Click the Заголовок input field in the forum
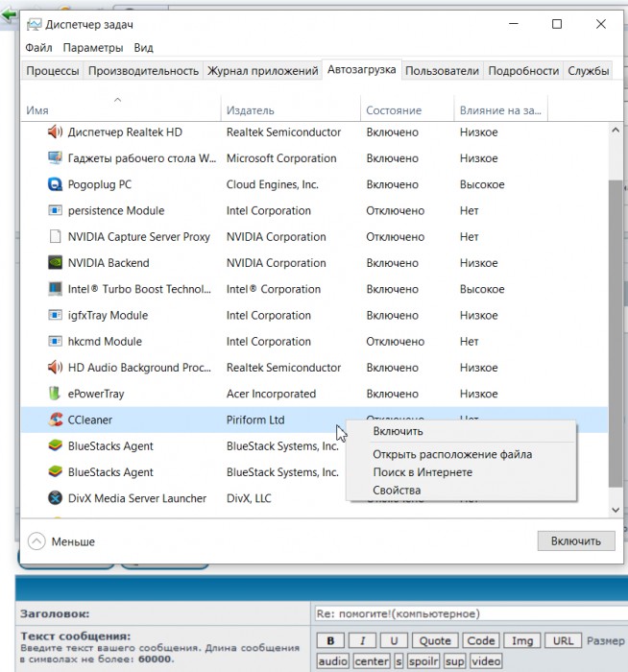 [x=471, y=613]
